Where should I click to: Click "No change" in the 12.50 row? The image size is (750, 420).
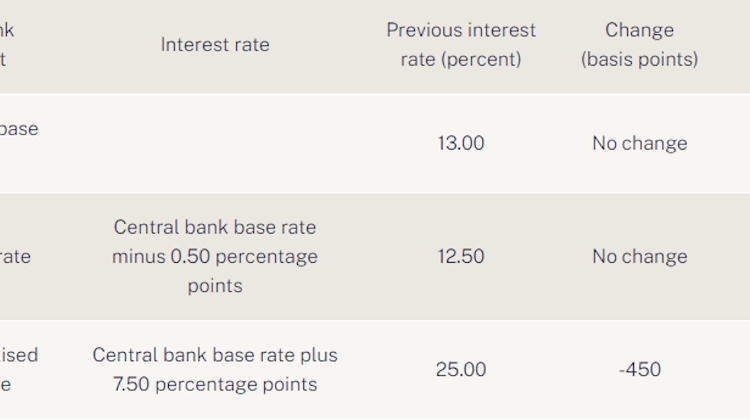click(639, 256)
